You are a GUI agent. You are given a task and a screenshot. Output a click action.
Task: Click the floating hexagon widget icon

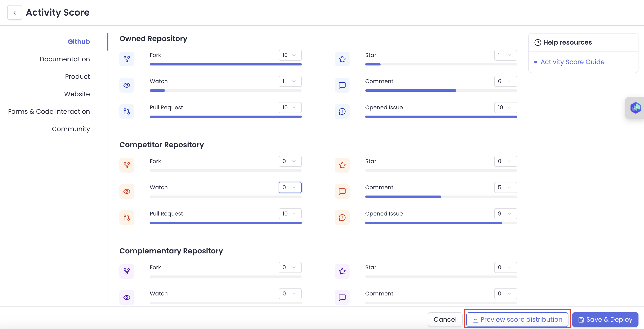[x=635, y=108]
